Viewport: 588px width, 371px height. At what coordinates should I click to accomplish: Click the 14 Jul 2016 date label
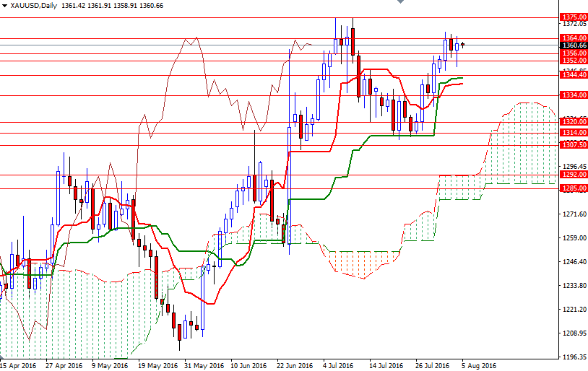pos(386,365)
